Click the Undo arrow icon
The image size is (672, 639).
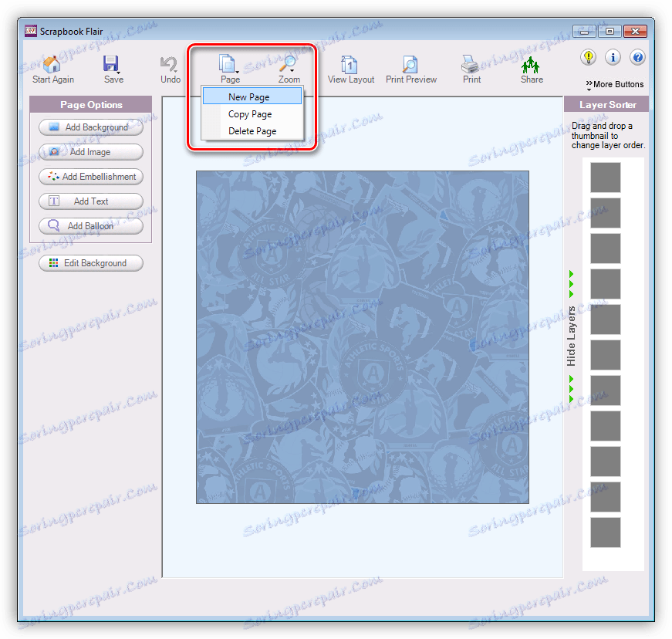pos(168,64)
